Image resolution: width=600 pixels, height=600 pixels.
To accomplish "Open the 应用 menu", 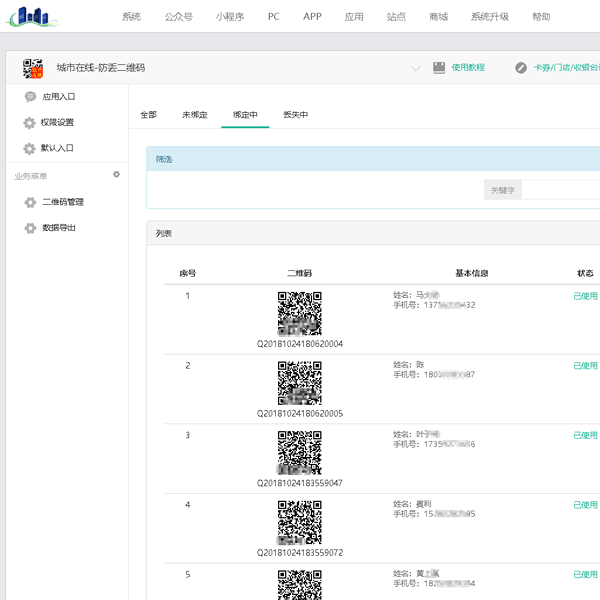I will (x=354, y=17).
